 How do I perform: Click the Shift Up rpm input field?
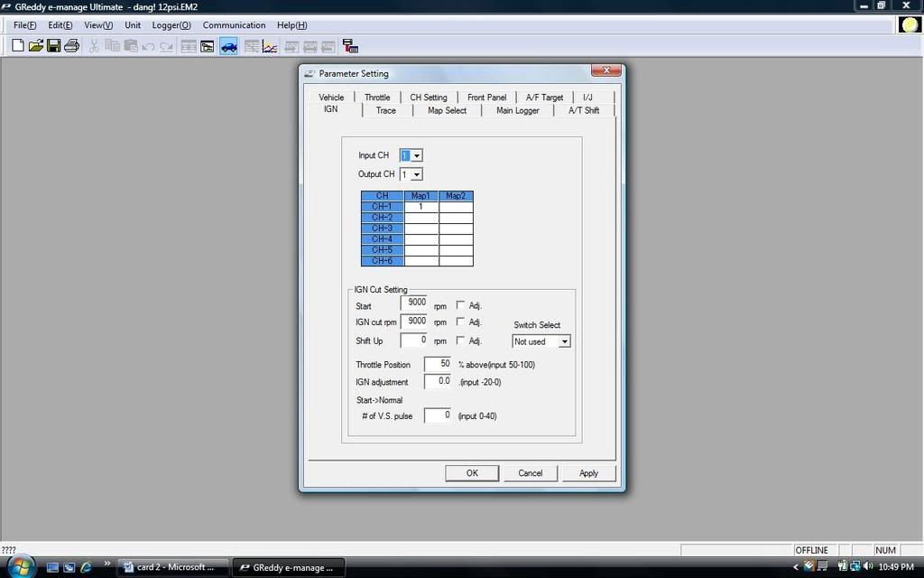[x=413, y=340]
